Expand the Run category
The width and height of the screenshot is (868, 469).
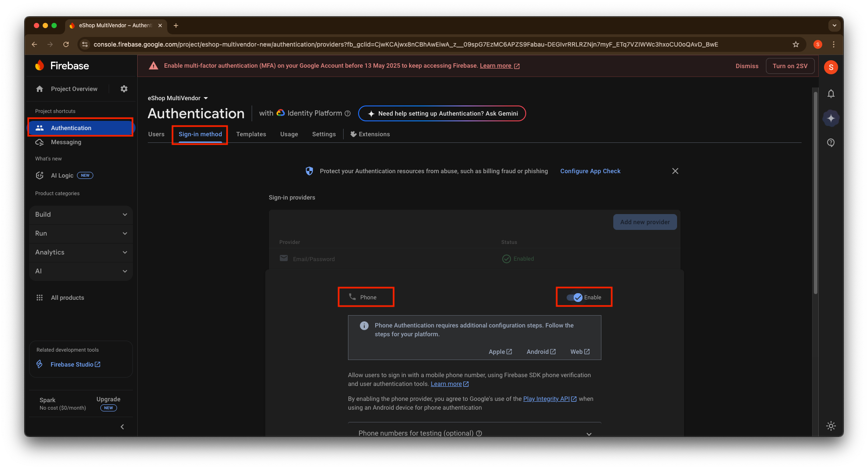(81, 233)
